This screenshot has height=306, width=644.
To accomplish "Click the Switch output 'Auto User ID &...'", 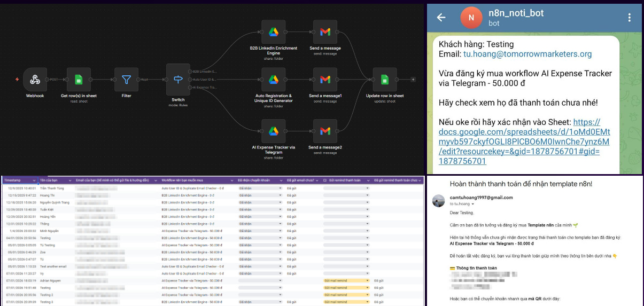I will [204, 80].
